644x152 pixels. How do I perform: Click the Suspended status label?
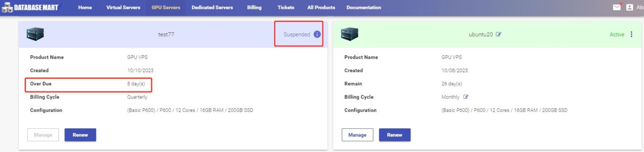point(297,35)
